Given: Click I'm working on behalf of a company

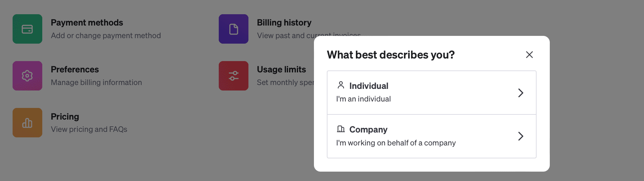Looking at the screenshot, I should (396, 143).
